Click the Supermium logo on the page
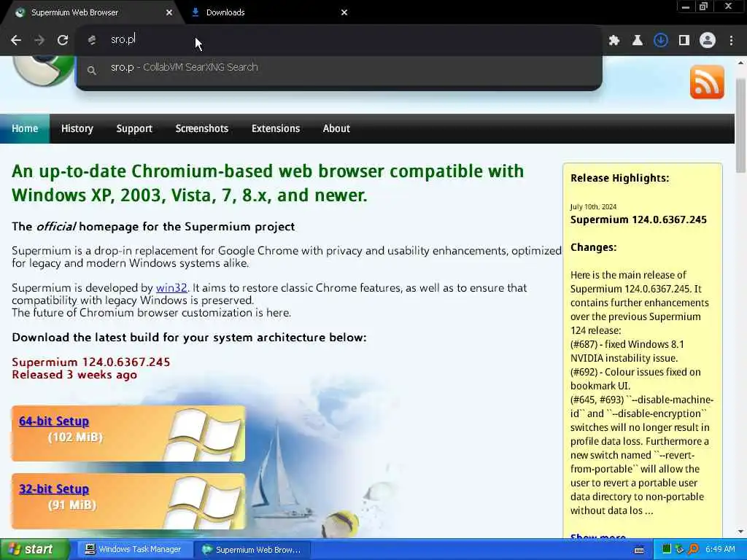747x560 pixels. [44, 71]
